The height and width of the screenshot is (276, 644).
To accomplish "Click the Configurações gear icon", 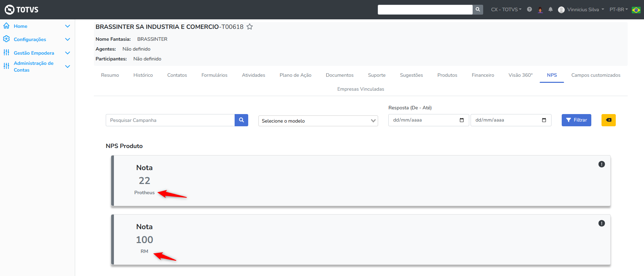I will (x=6, y=39).
